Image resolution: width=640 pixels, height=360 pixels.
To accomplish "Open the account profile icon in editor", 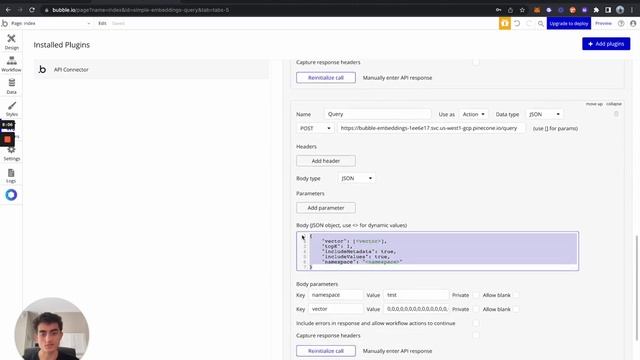I will (x=633, y=23).
